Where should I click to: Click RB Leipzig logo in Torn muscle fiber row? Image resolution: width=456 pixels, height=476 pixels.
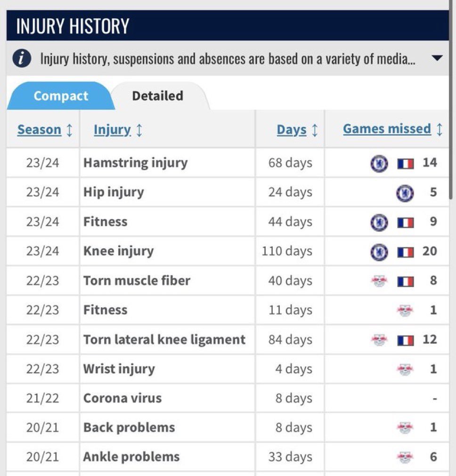tap(379, 281)
